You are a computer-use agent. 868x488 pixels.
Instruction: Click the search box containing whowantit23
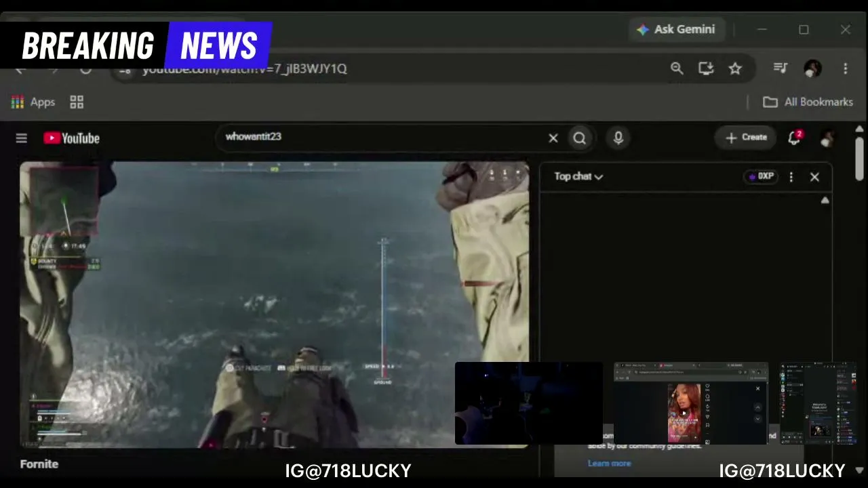(x=383, y=137)
